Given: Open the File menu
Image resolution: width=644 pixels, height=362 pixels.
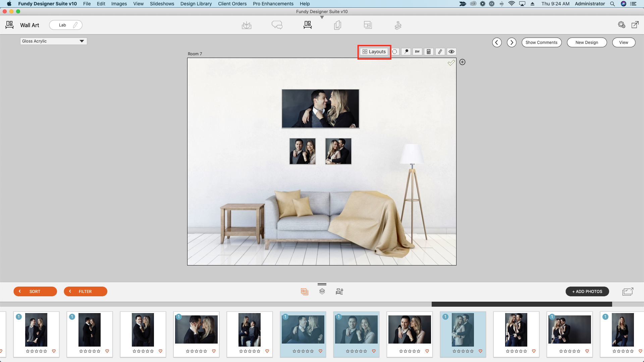Looking at the screenshot, I should click(x=87, y=4).
